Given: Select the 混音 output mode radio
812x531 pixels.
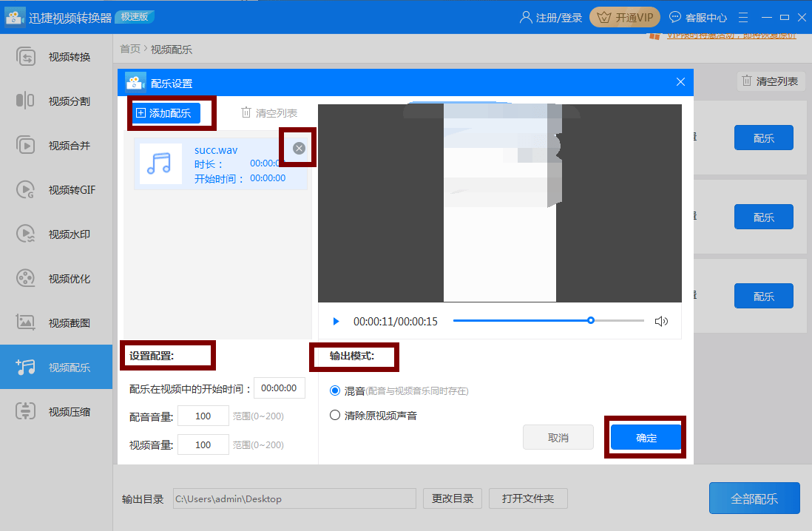Looking at the screenshot, I should (x=335, y=390).
